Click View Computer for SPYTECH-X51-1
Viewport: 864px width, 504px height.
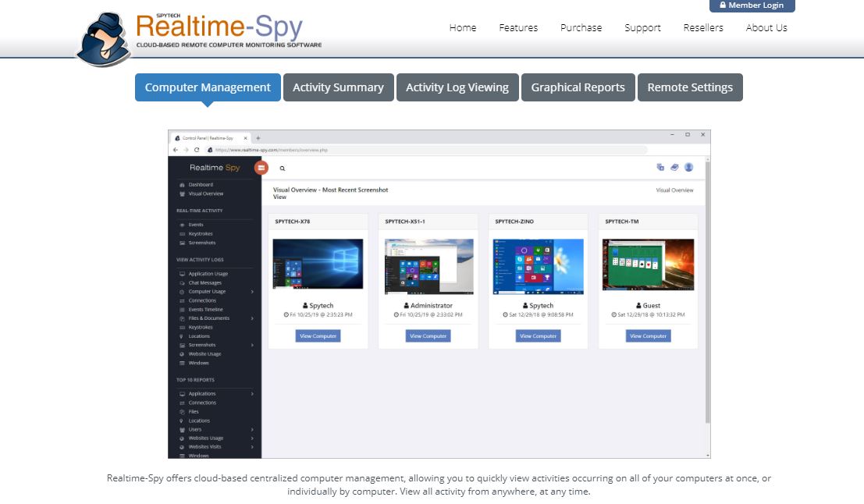click(x=428, y=336)
